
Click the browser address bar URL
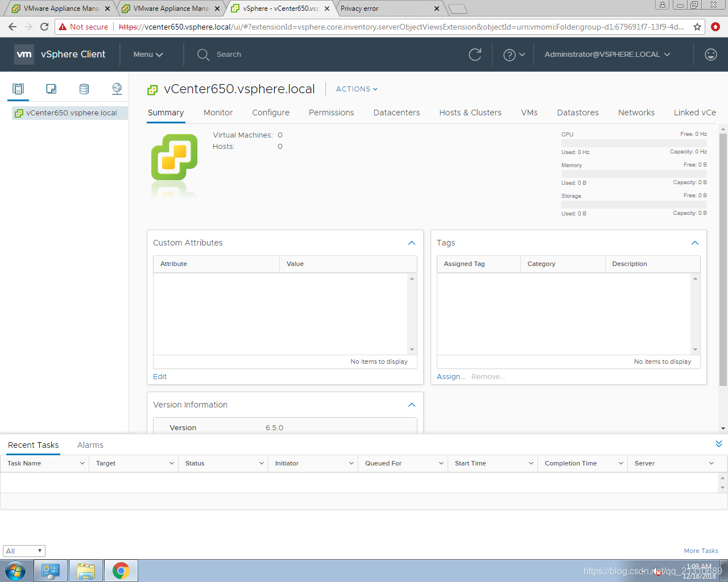[401, 27]
